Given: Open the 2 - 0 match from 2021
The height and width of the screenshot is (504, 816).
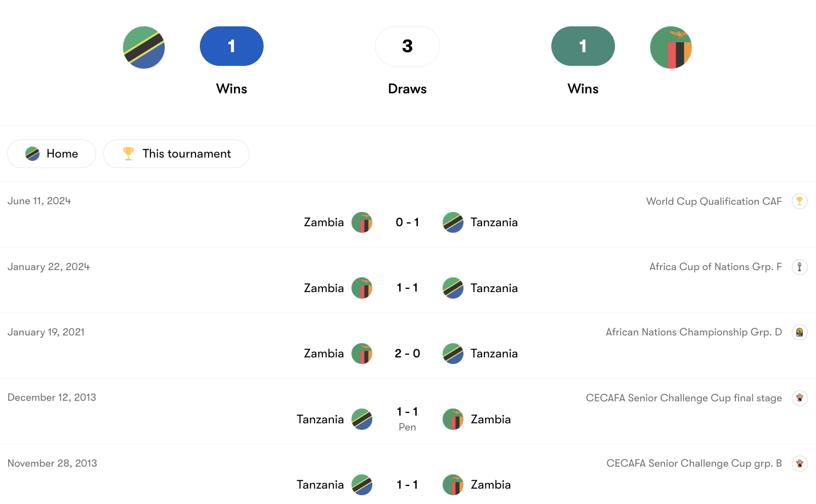Looking at the screenshot, I should [x=407, y=354].
